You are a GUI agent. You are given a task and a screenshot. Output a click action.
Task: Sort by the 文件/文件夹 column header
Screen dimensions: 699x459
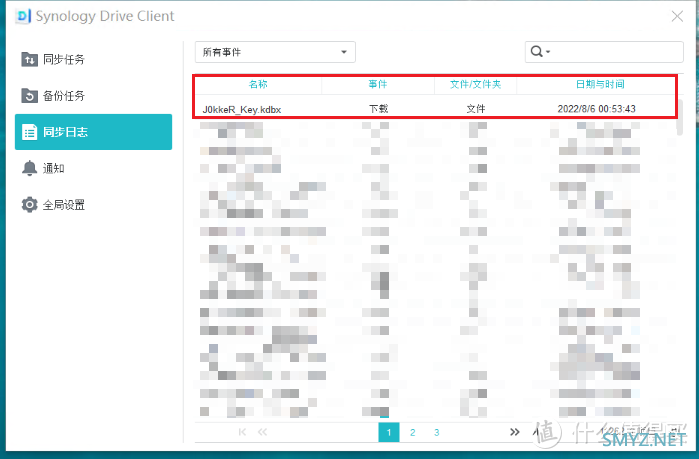tap(475, 84)
